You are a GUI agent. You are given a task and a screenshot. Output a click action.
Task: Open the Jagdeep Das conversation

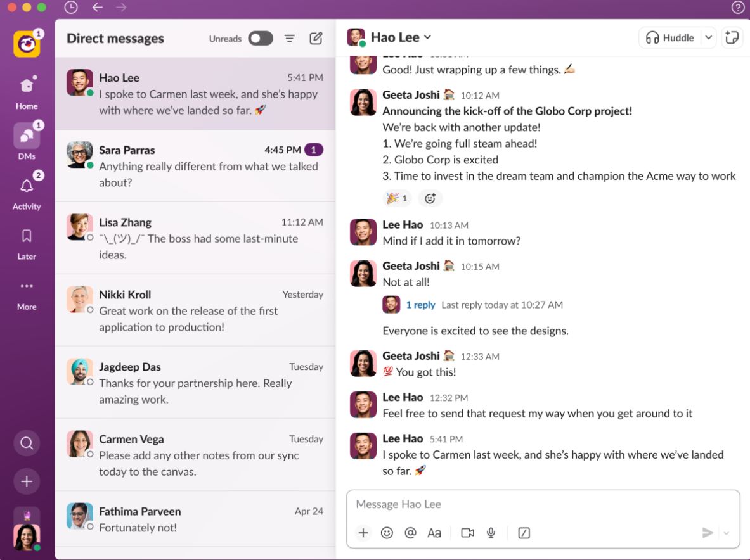coord(195,382)
